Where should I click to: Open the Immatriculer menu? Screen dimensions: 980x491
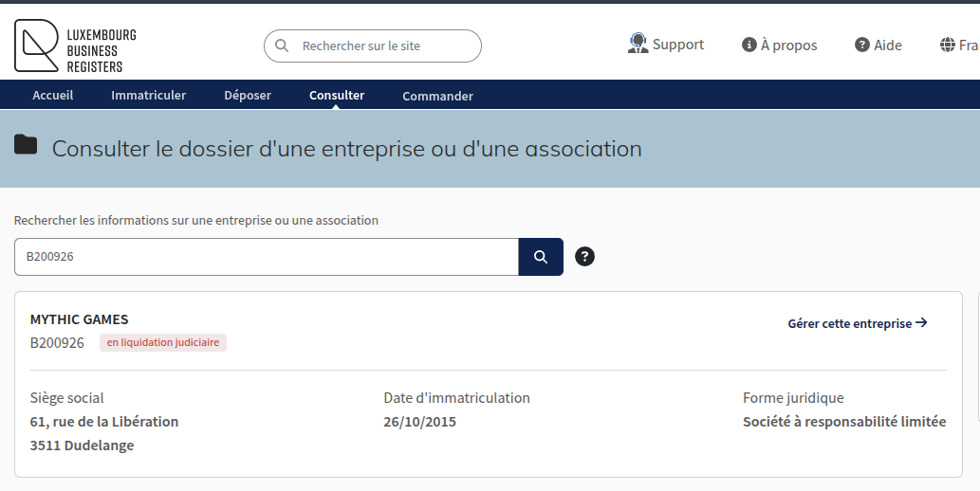pos(148,96)
